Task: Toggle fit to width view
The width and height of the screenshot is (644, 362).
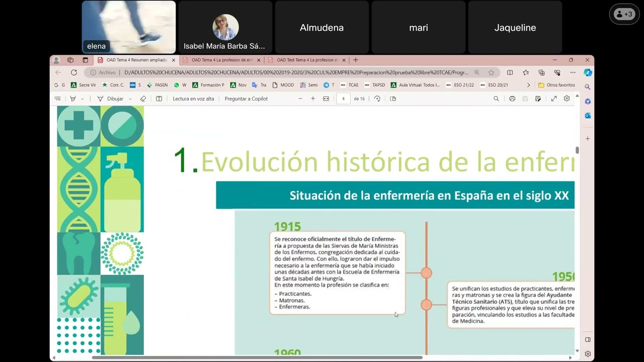Action: click(326, 99)
